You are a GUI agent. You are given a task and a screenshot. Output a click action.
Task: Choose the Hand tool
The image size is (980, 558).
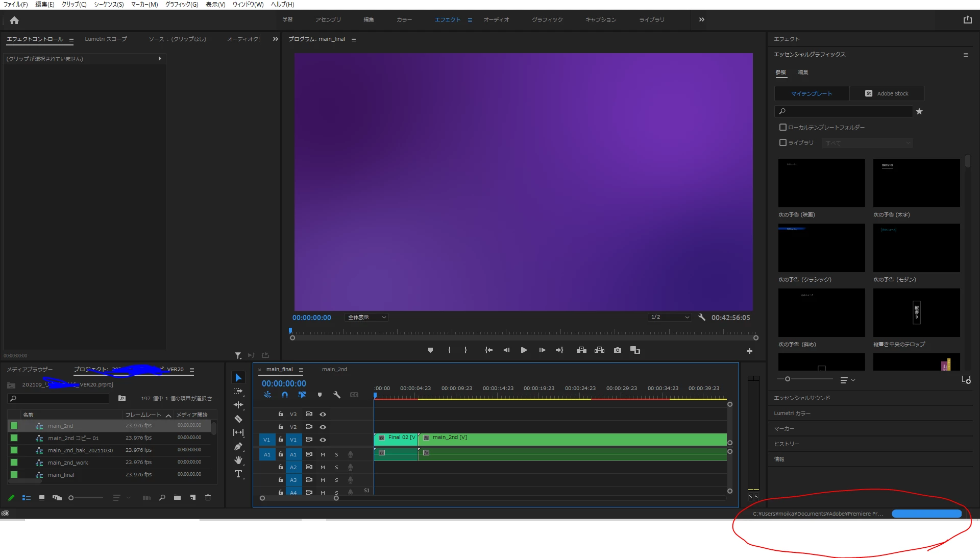point(238,460)
